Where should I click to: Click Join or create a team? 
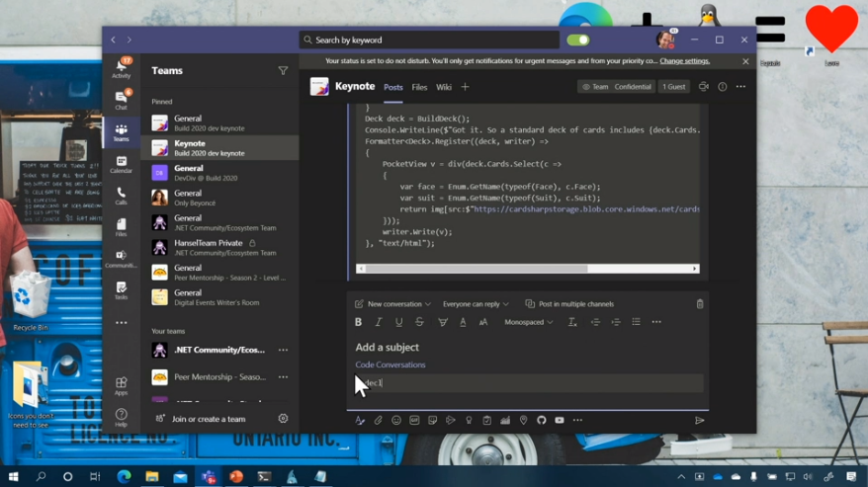point(202,419)
